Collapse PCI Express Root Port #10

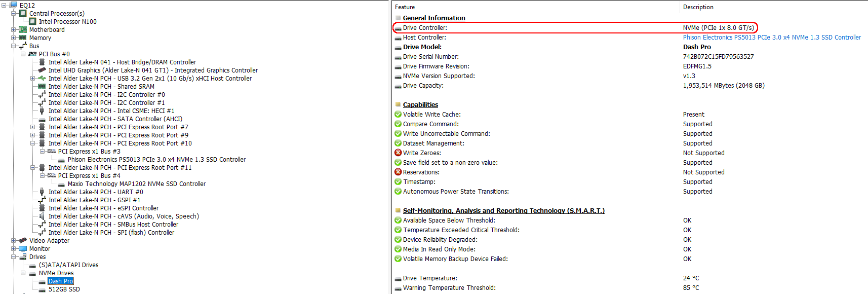tap(33, 143)
